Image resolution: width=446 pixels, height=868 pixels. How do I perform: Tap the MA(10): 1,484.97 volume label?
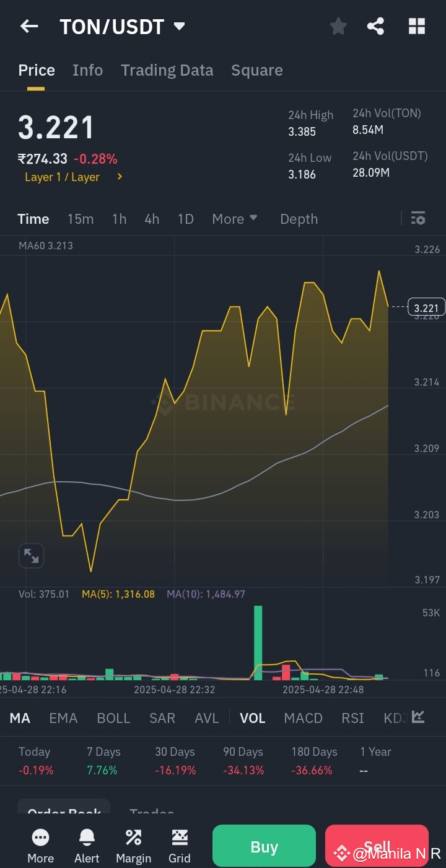[206, 594]
